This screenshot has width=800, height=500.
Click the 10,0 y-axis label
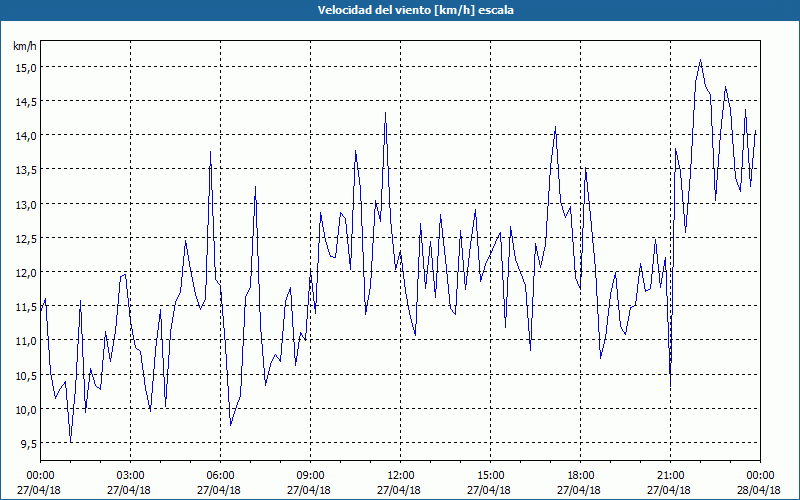pos(26,410)
